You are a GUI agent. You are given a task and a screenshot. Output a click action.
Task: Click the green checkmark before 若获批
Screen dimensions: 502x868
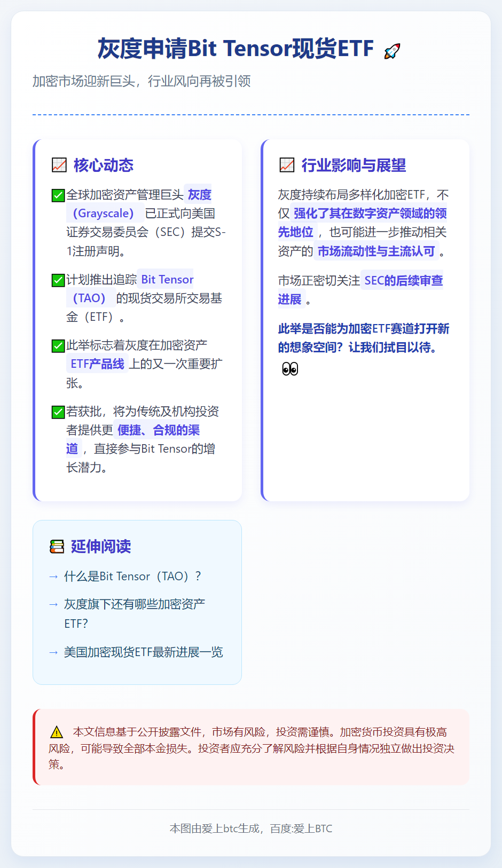(58, 412)
